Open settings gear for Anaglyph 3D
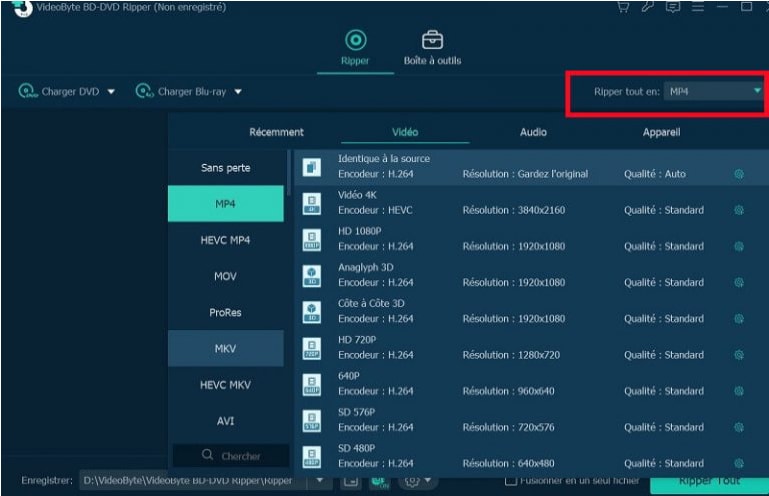The height and width of the screenshot is (496, 769). (739, 283)
